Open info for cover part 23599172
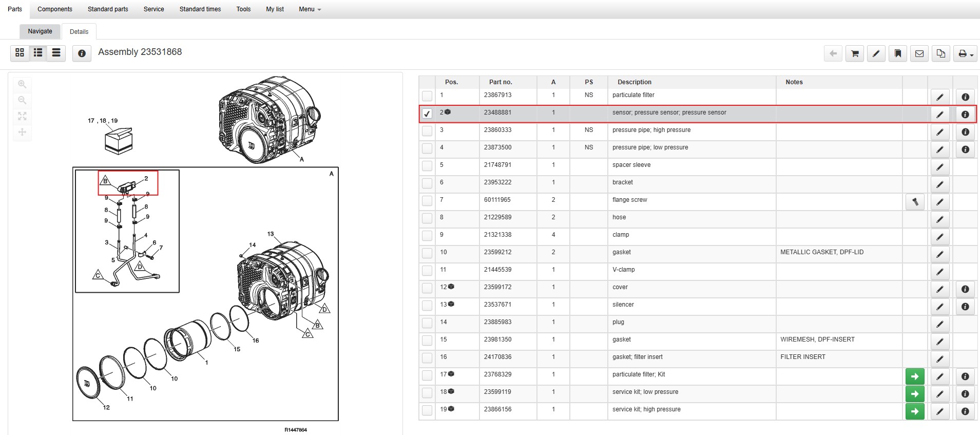The width and height of the screenshot is (980, 435). point(965,289)
